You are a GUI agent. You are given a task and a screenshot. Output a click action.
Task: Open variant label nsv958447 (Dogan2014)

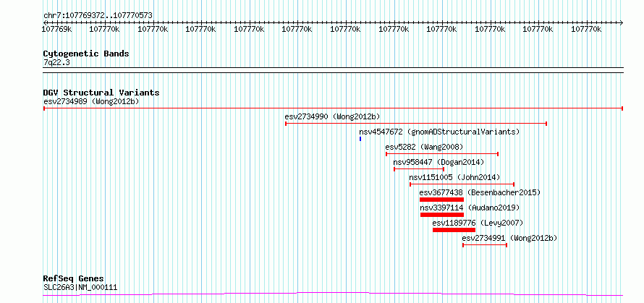(x=438, y=162)
